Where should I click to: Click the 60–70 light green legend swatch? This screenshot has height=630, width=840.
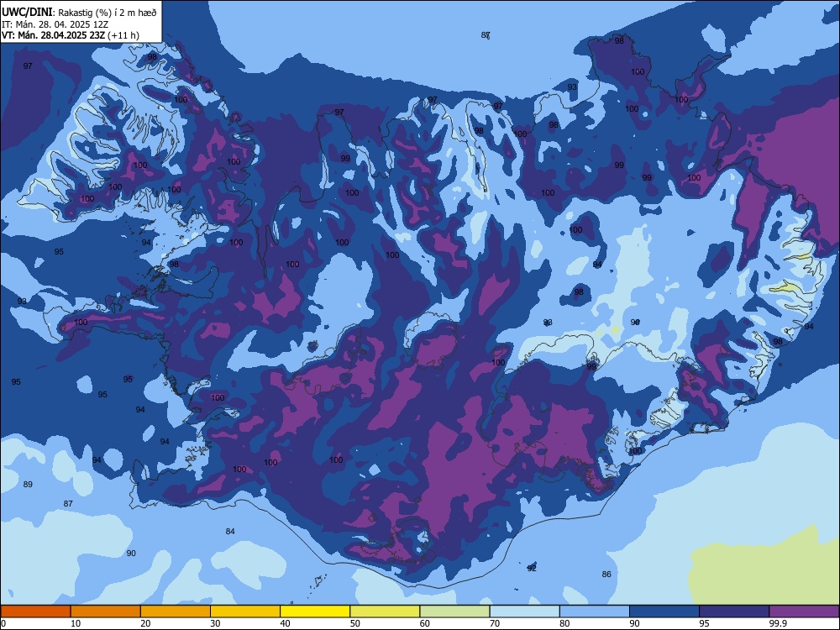pyautogui.click(x=454, y=612)
